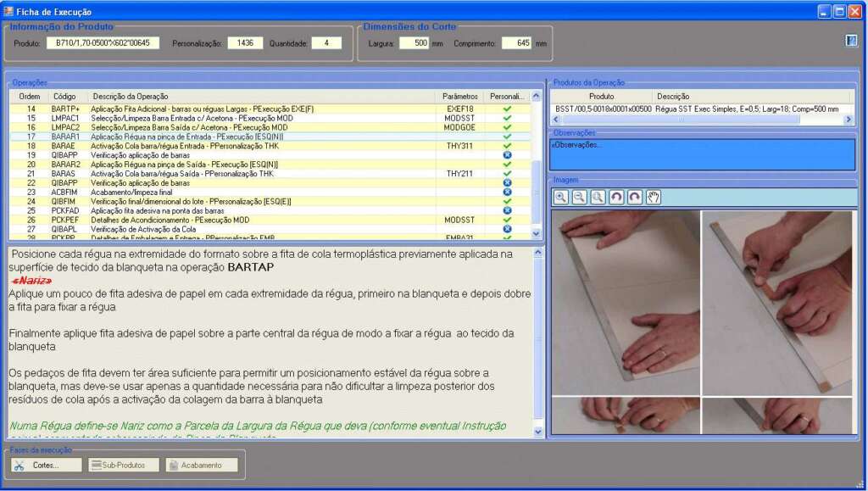Click the blue X icon on row 19 QIBAPP

coord(507,155)
